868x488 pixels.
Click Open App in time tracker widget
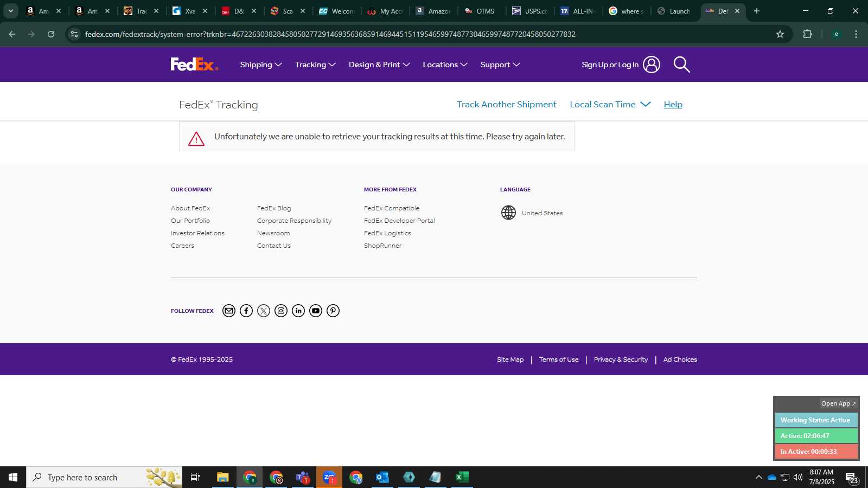click(838, 403)
